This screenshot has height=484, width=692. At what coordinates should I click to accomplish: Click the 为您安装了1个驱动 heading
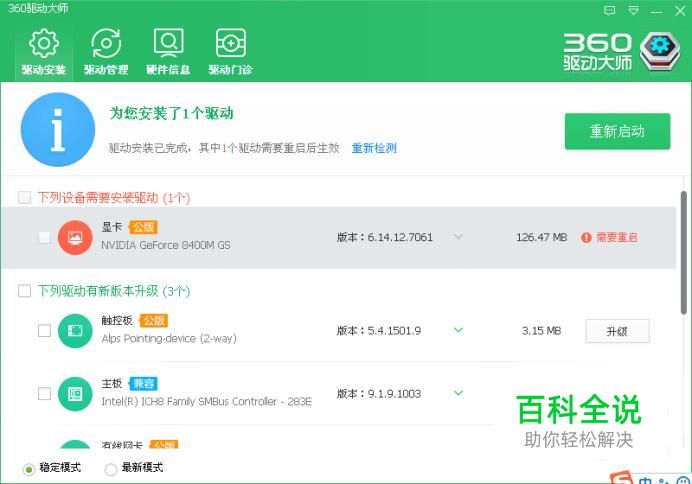click(171, 113)
